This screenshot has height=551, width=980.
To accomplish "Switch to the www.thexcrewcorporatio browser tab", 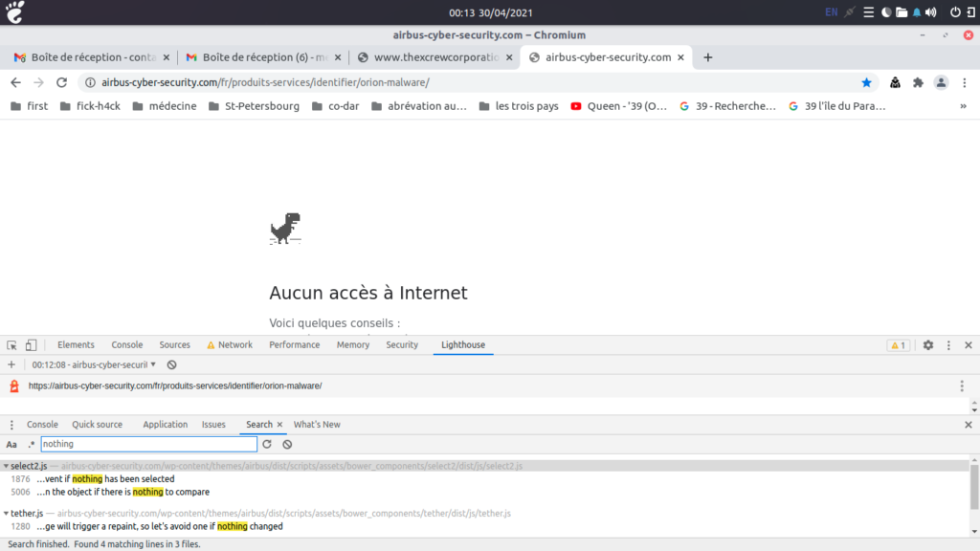I will (x=435, y=57).
